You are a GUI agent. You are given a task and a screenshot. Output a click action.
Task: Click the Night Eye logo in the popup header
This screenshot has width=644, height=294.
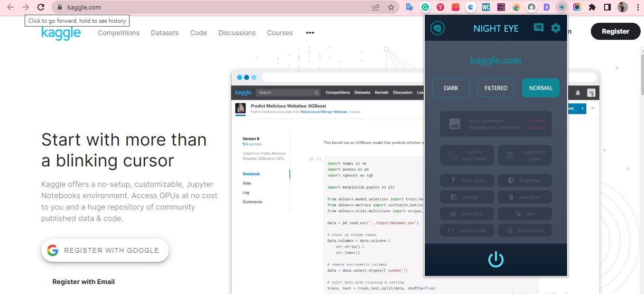tap(438, 28)
